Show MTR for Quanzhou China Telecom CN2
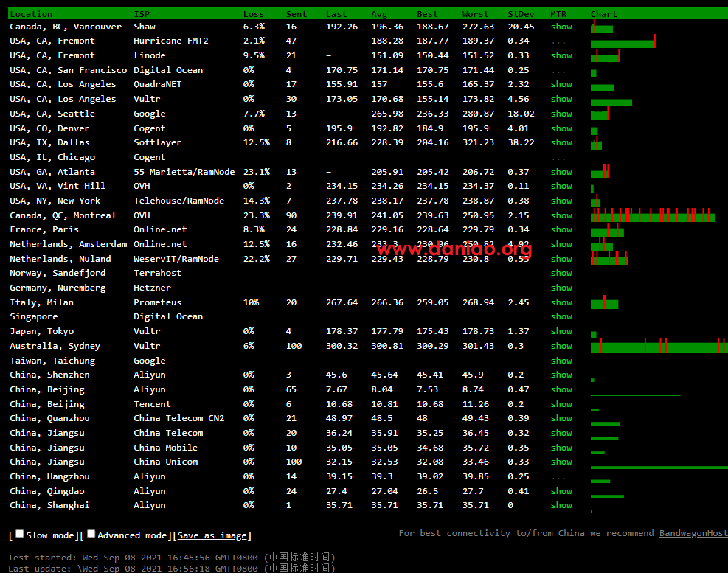Viewport: 728px width, 573px height. pyautogui.click(x=561, y=418)
